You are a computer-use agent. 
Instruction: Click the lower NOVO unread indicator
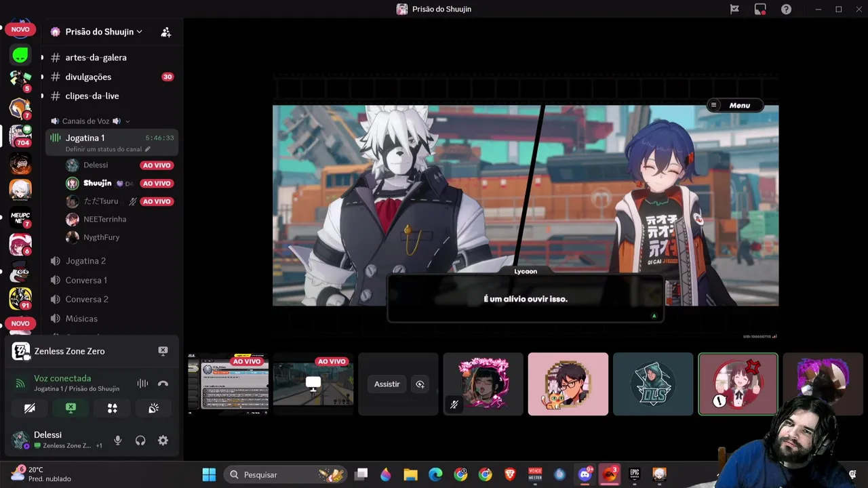click(20, 323)
